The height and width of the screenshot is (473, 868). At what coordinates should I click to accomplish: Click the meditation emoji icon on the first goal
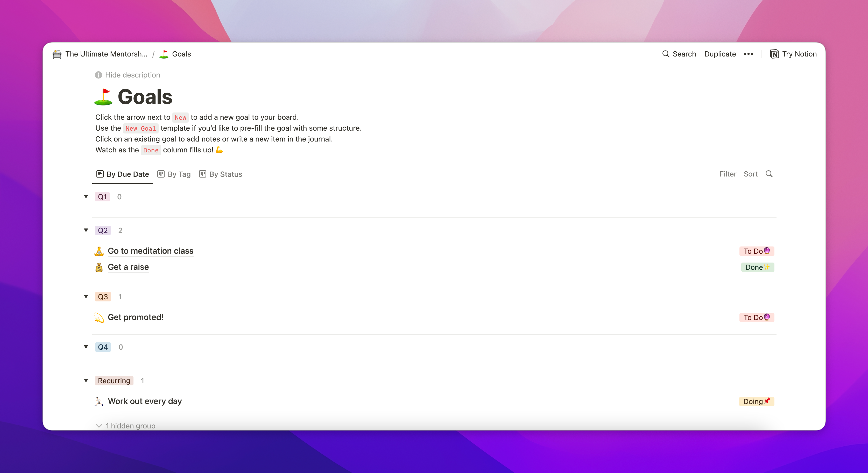99,251
